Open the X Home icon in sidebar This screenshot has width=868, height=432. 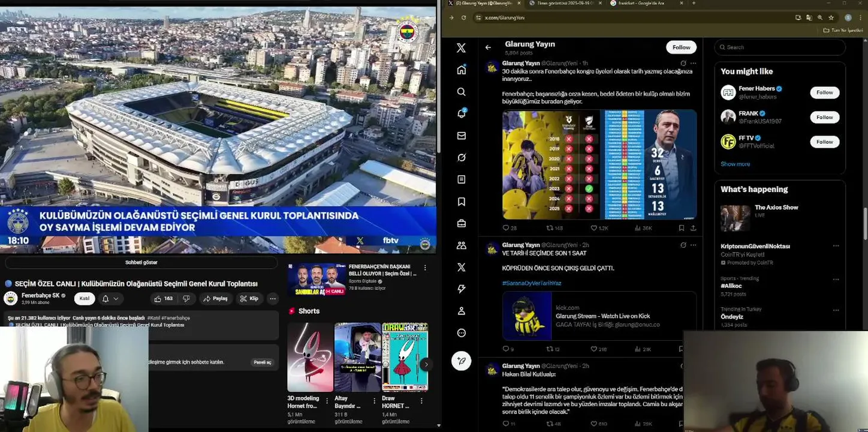point(461,70)
